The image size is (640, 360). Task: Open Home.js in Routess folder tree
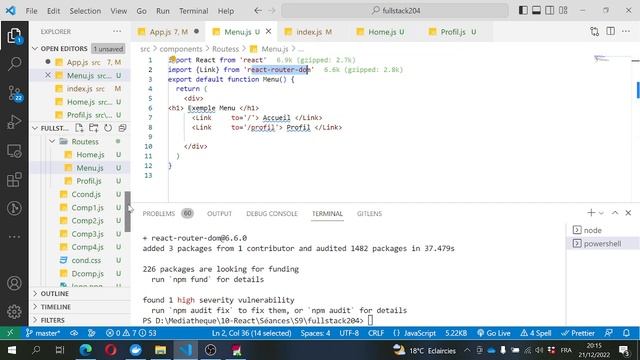(x=90, y=155)
